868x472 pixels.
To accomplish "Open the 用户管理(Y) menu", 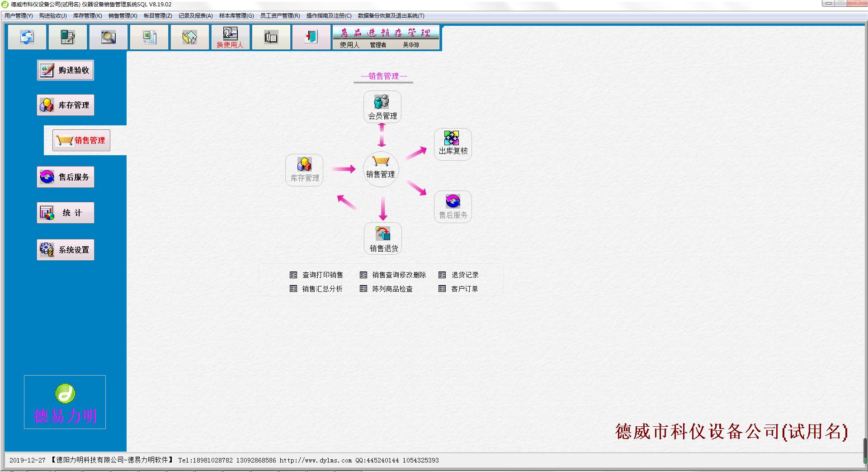I will (x=19, y=16).
